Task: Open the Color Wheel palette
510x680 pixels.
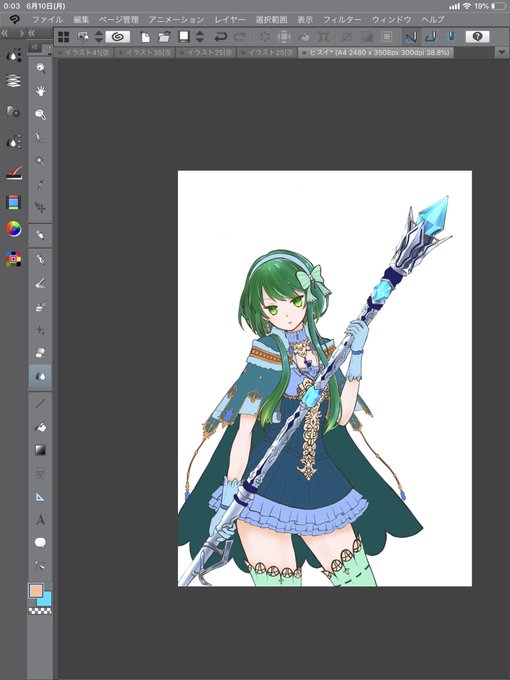Action: [13, 229]
